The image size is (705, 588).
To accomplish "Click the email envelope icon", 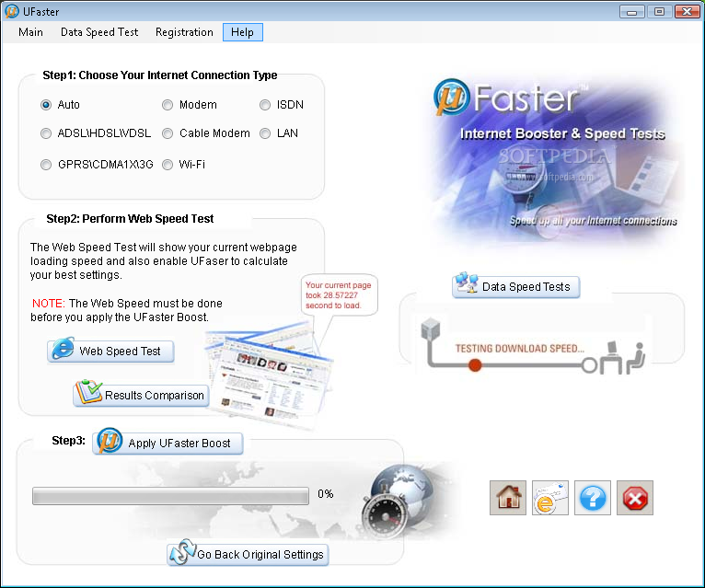I will pos(549,498).
